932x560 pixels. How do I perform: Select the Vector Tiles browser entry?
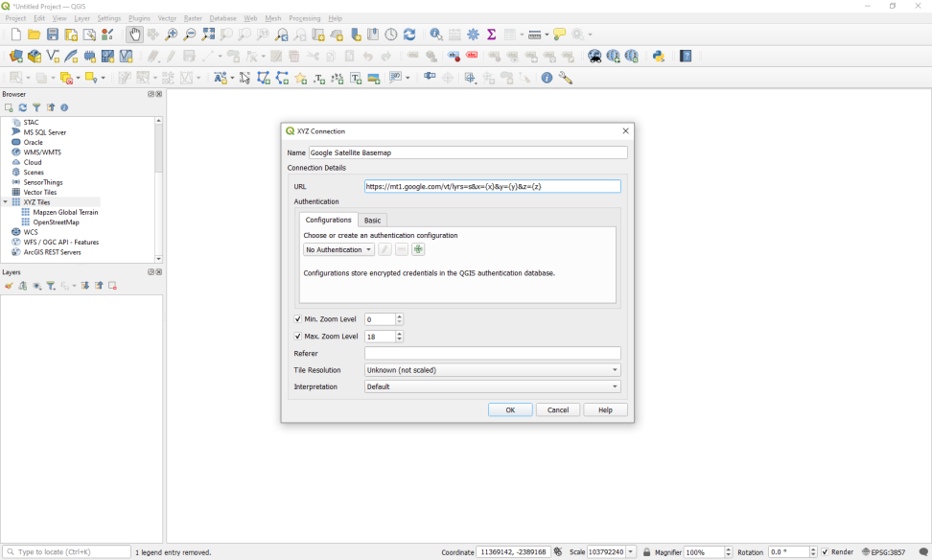(x=40, y=192)
